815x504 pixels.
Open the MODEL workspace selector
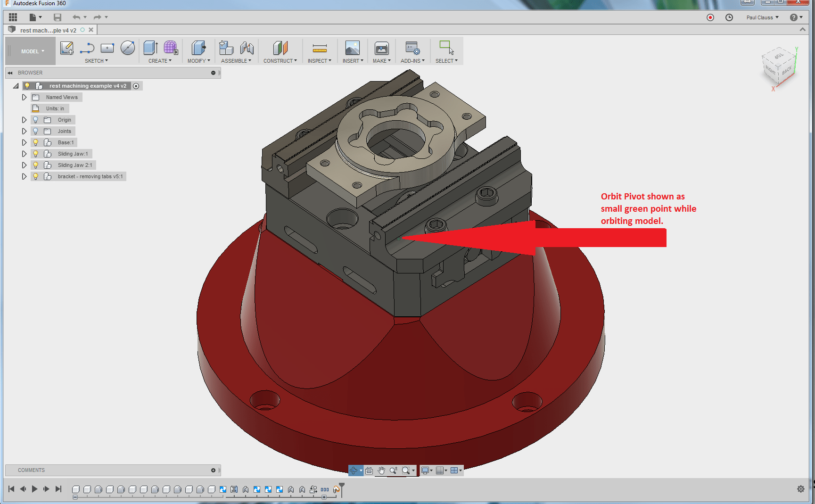coord(30,50)
